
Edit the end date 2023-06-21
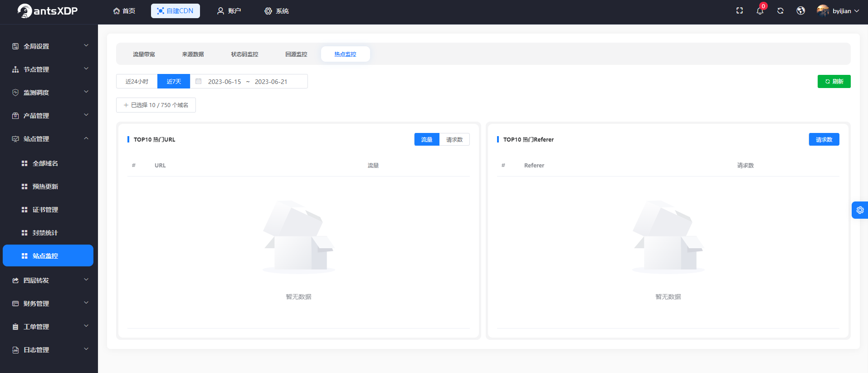click(x=271, y=82)
